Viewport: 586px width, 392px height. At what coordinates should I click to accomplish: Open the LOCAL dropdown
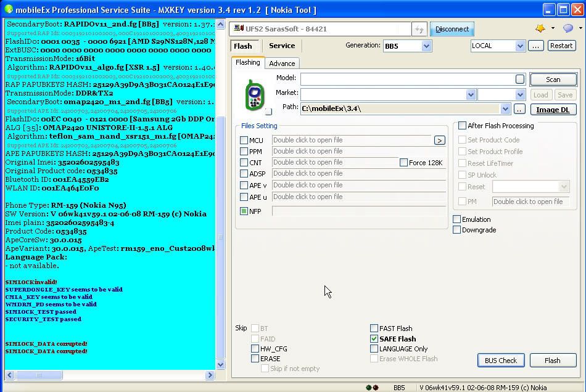click(x=520, y=46)
